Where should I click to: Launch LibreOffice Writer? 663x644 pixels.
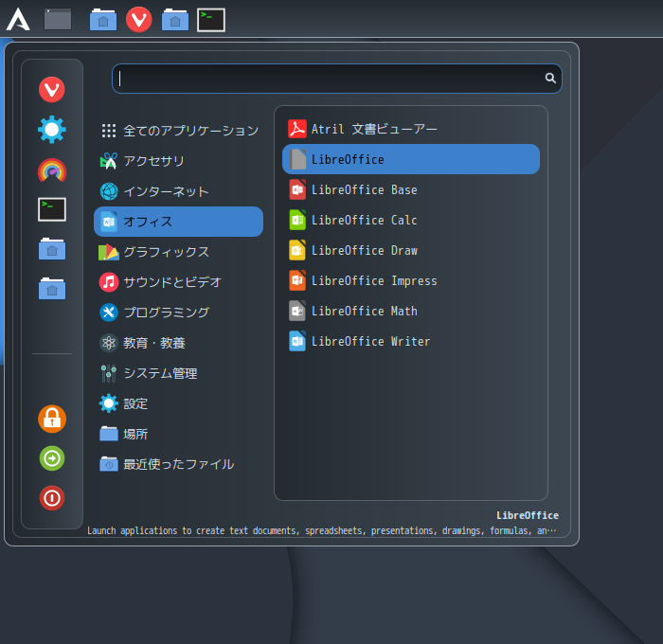411,341
